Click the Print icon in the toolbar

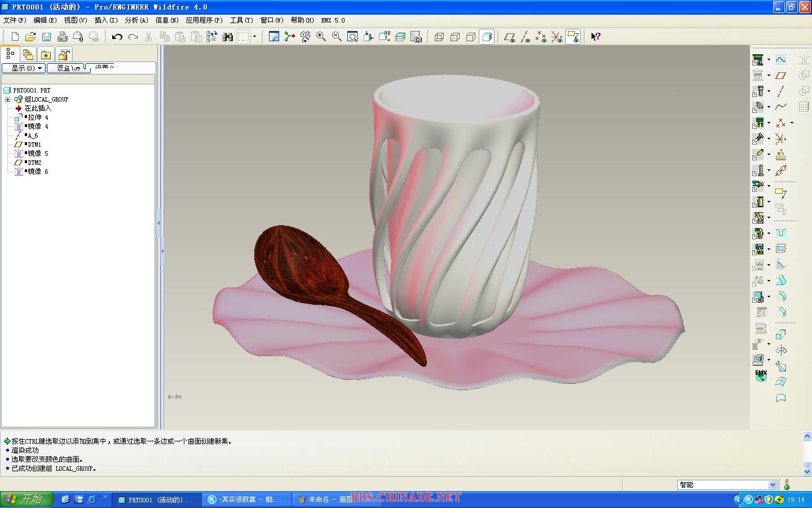click(62, 37)
